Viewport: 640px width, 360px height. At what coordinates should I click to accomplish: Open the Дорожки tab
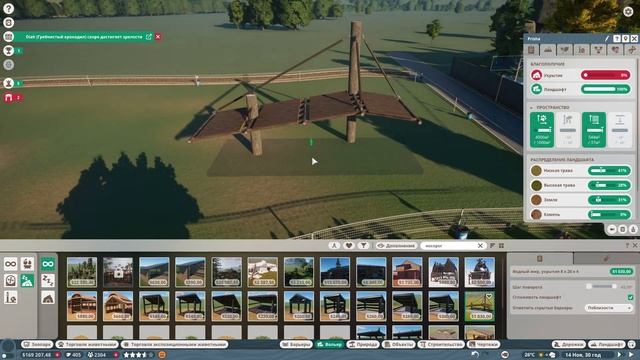(x=569, y=344)
